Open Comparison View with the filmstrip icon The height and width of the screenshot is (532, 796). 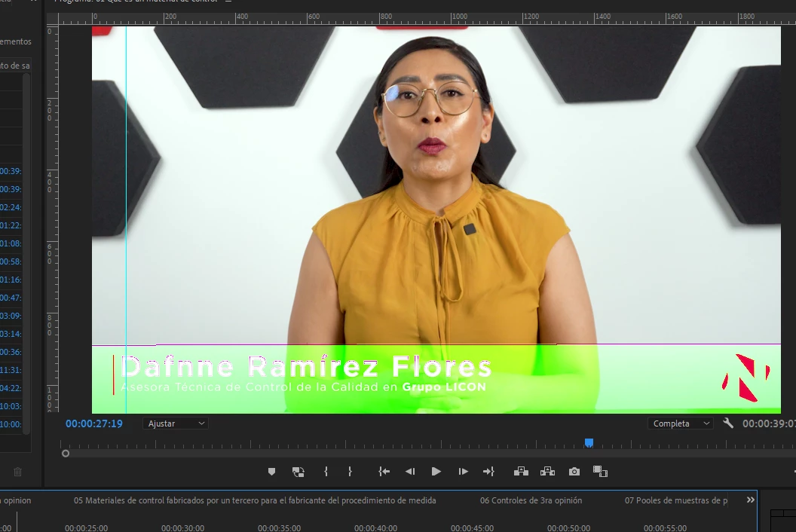click(x=600, y=472)
